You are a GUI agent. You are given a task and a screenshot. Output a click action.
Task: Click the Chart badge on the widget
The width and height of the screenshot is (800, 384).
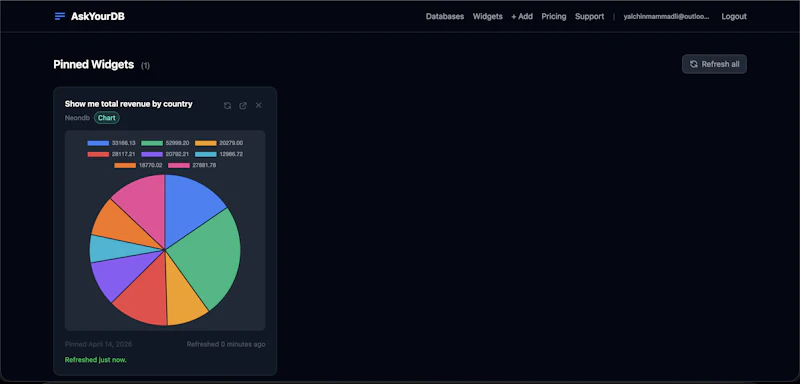click(x=107, y=118)
